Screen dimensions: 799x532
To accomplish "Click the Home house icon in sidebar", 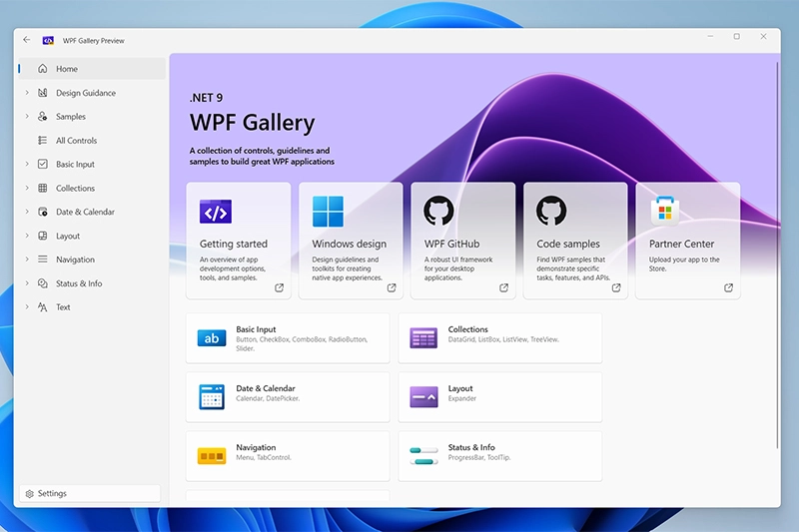I will point(43,69).
